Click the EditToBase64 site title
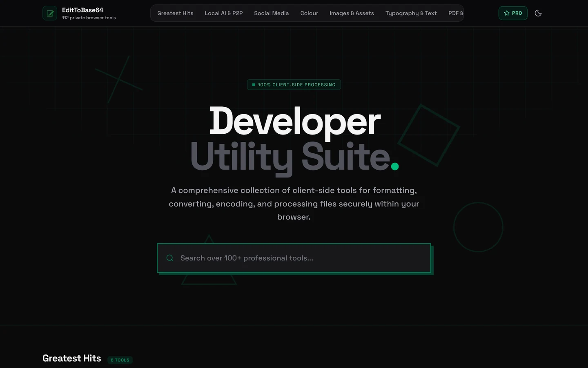This screenshot has height=368, width=588. click(x=82, y=10)
